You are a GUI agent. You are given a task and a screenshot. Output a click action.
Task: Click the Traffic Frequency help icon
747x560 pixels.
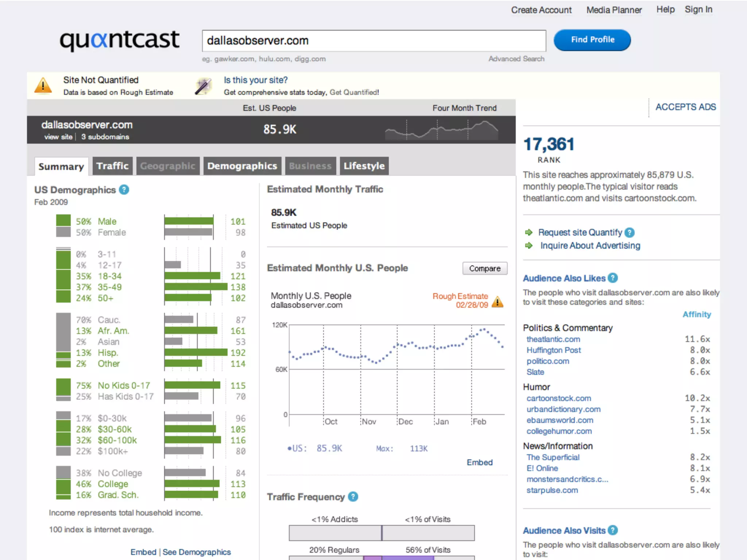click(353, 497)
